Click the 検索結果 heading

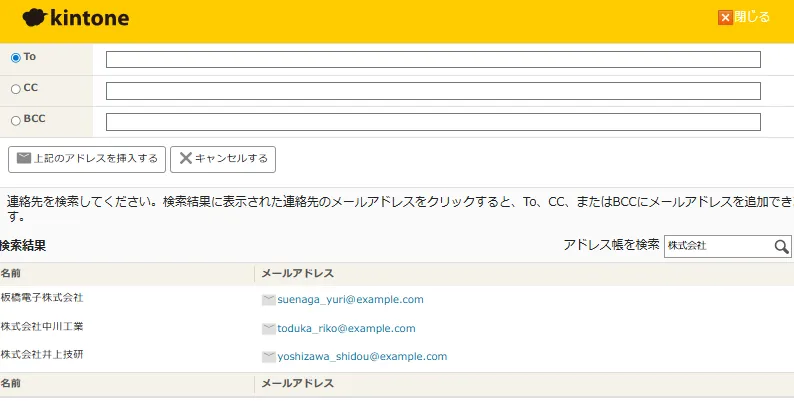tap(23, 246)
